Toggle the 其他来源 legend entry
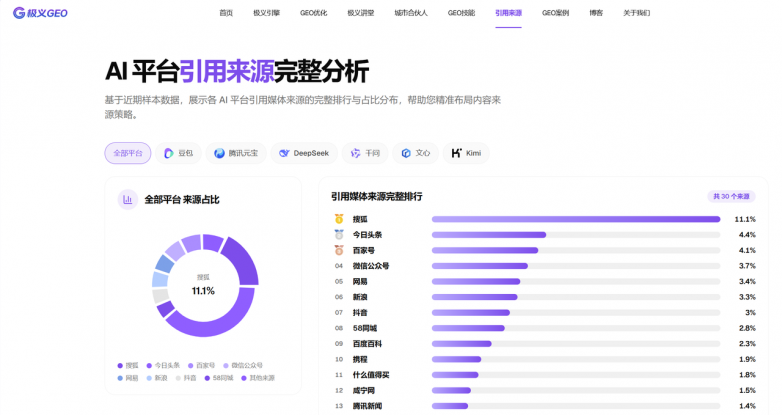Viewport: 782px width, 415px height. click(258, 378)
